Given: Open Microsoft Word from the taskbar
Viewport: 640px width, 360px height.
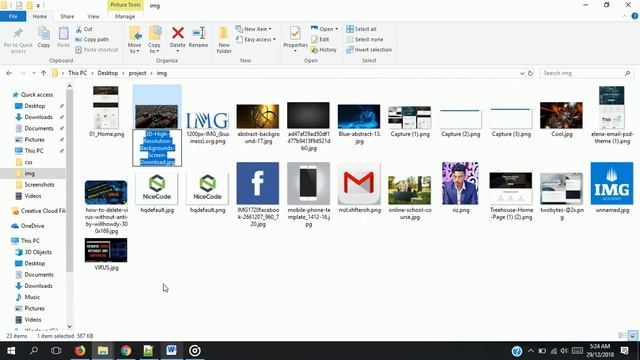Looking at the screenshot, I should pyautogui.click(x=171, y=351).
